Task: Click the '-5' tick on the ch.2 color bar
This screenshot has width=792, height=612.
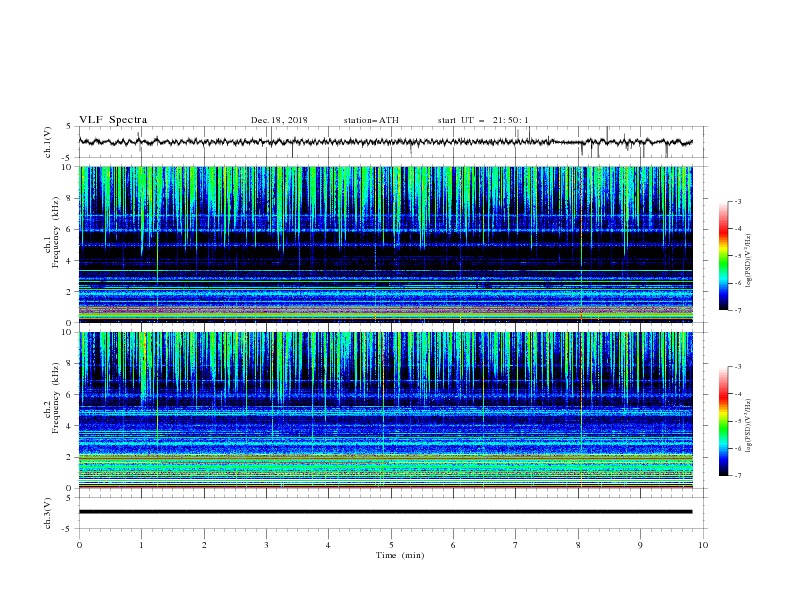Action: pos(737,421)
